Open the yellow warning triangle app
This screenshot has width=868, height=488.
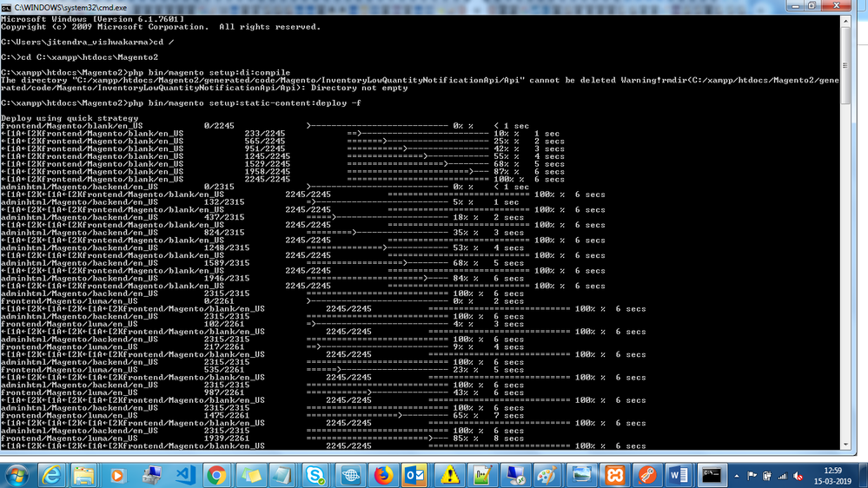(x=449, y=475)
